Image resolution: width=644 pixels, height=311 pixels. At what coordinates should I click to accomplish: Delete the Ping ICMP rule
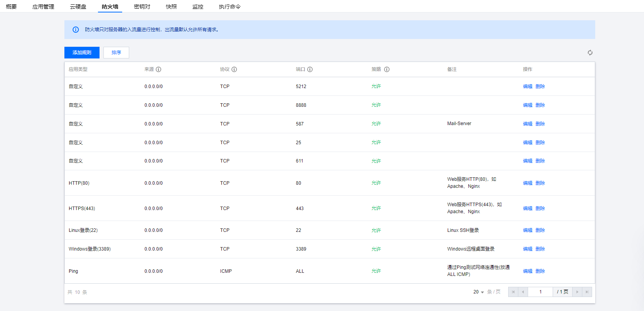coord(540,271)
